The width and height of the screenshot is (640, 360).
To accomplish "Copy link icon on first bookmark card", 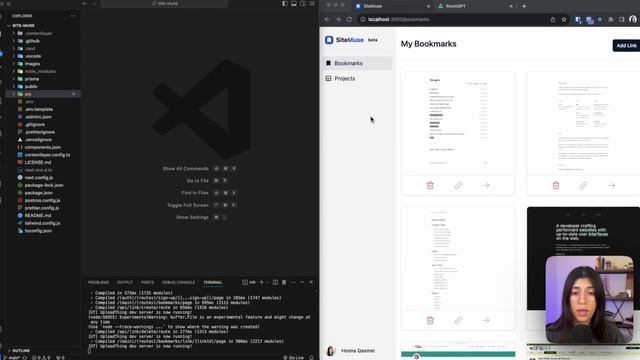I will pos(458,185).
